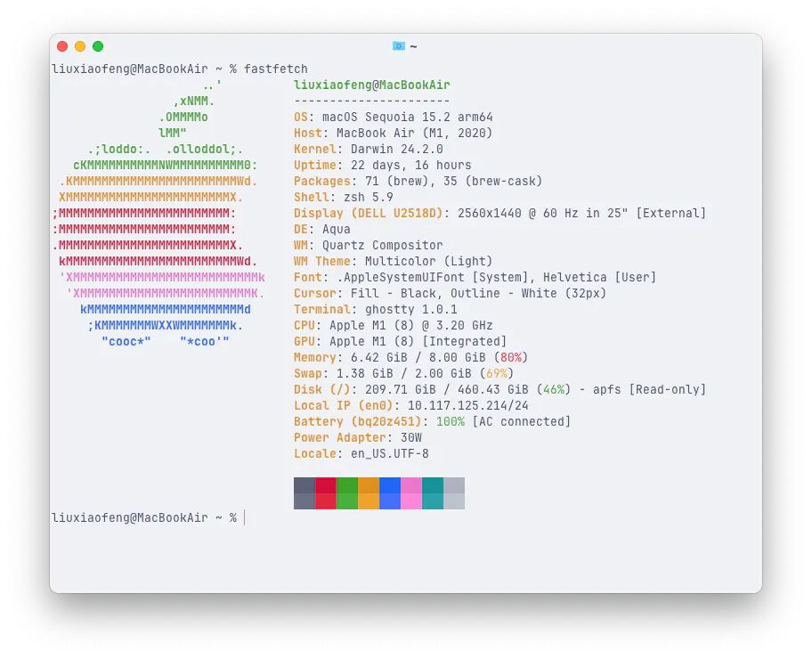Click the "Local IP (en0)" label
Image resolution: width=812 pixels, height=659 pixels.
coord(344,406)
